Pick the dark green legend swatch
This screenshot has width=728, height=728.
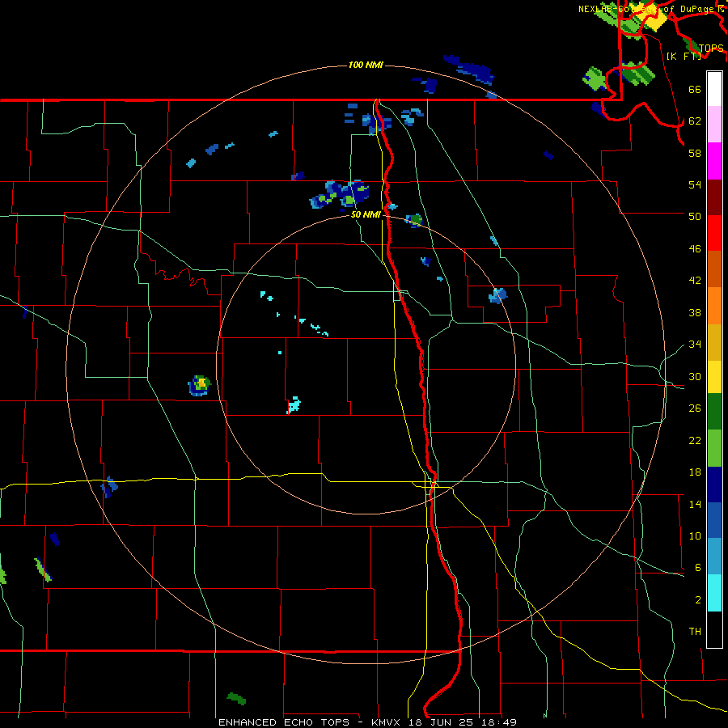(x=714, y=412)
